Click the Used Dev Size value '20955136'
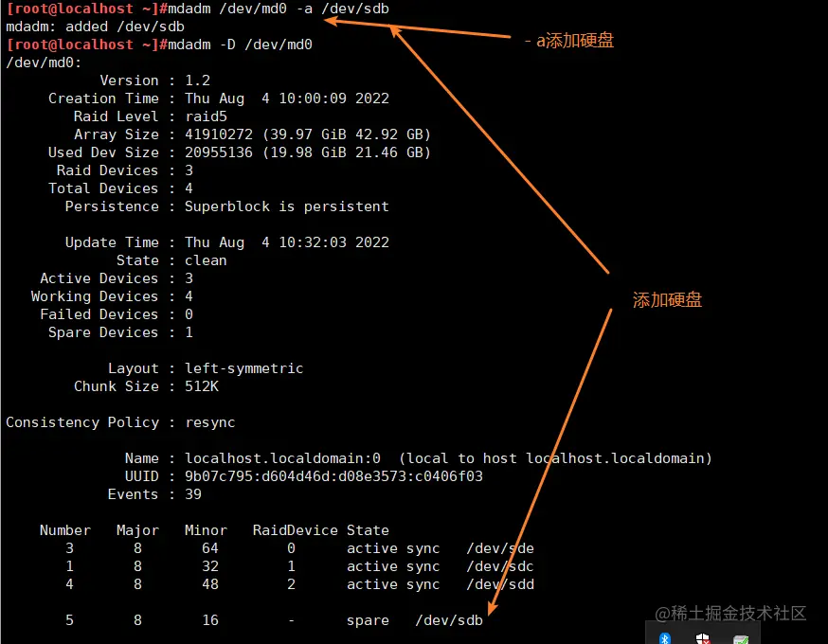Image resolution: width=828 pixels, height=644 pixels. [219, 152]
